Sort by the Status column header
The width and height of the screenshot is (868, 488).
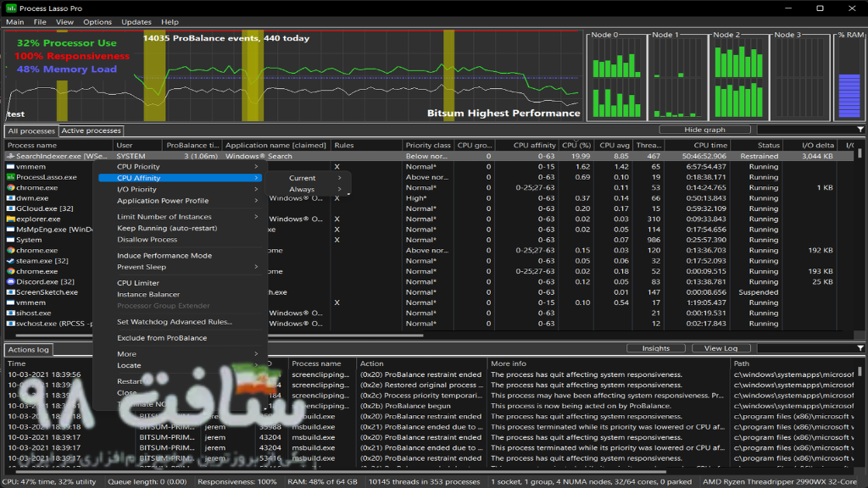point(756,146)
